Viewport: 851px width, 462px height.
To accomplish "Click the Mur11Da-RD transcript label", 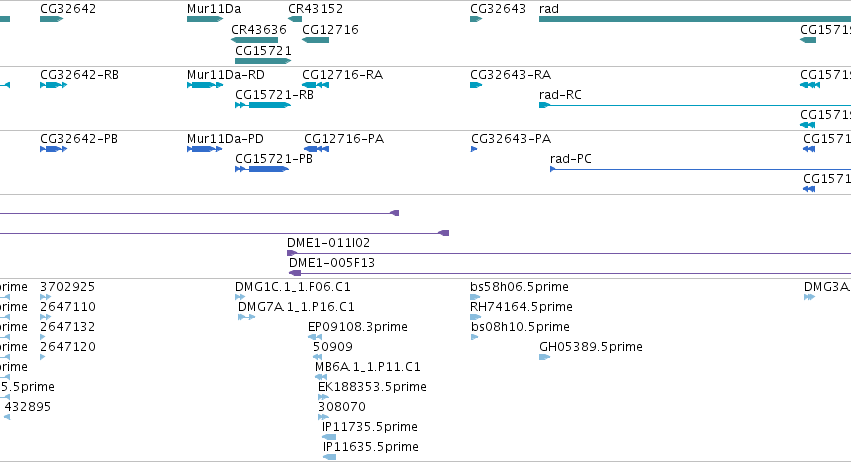I will (x=226, y=74).
